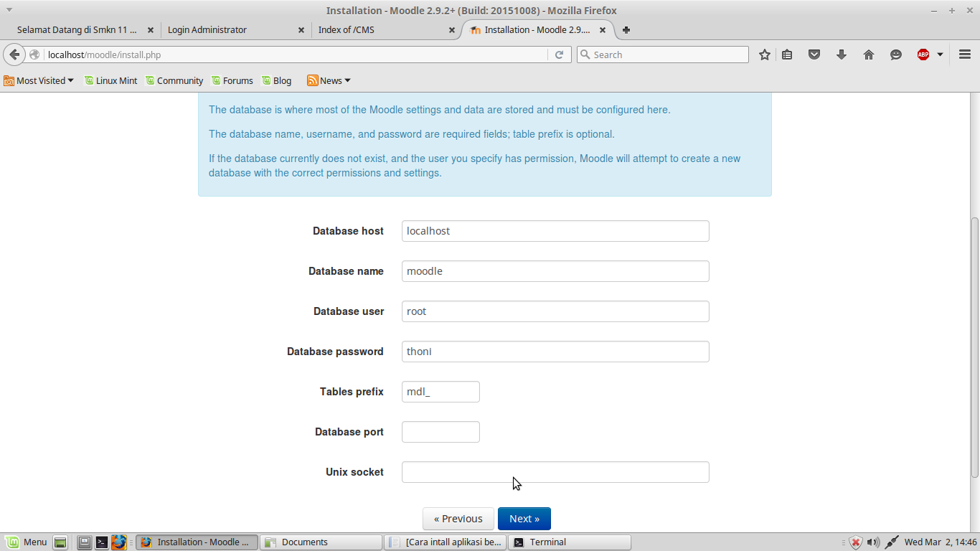Viewport: 980px width, 551px height.
Task: Expand Adblock Plus dropdown arrow
Action: tap(940, 55)
